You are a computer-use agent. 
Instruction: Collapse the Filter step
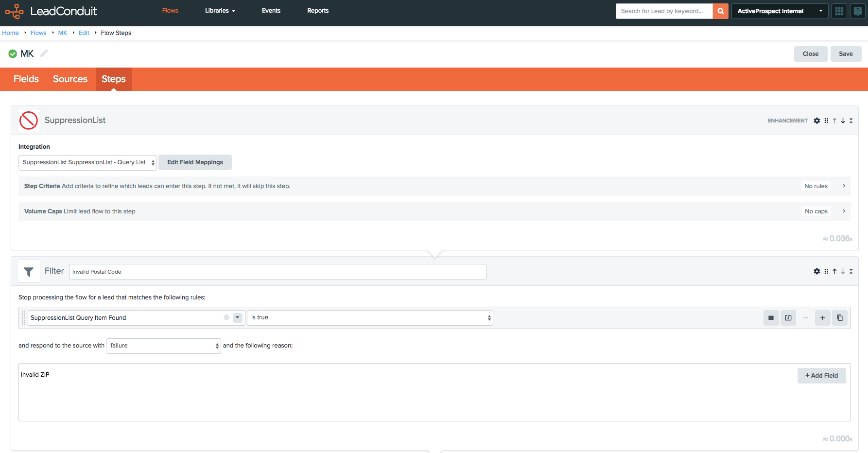(x=851, y=271)
